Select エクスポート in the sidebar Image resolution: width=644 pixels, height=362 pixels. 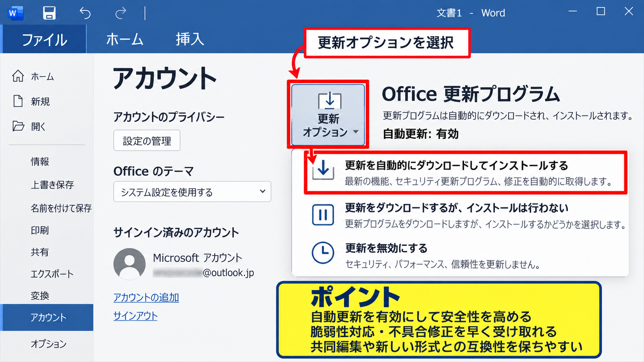52,274
